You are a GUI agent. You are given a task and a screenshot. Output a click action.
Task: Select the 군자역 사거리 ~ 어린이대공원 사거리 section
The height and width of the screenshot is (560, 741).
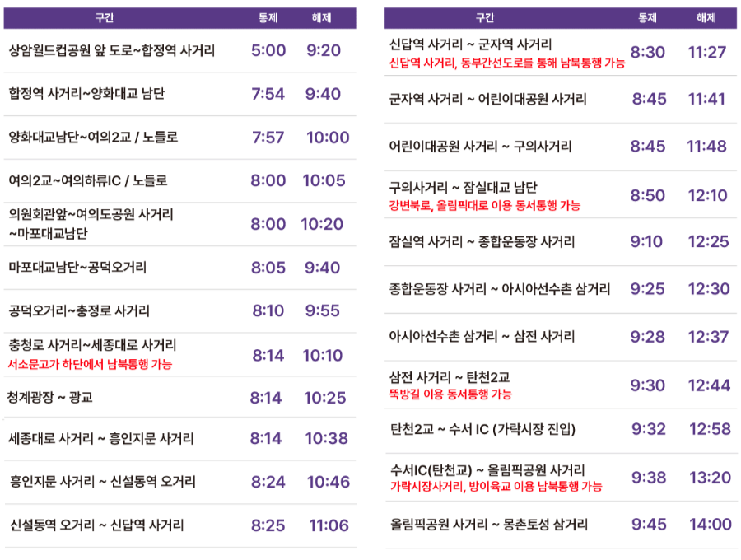coord(487,100)
